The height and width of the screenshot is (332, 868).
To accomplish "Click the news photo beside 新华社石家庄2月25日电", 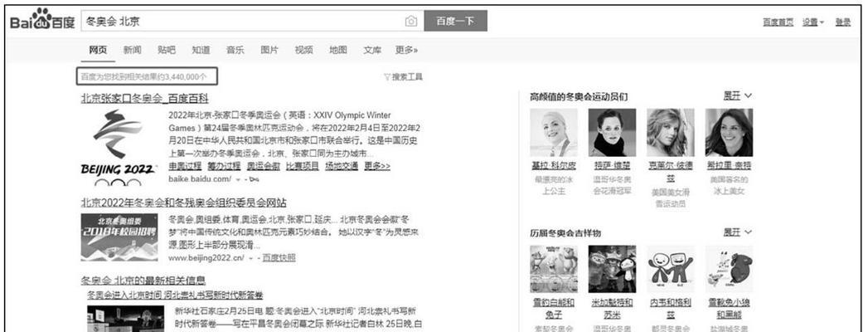I will point(126,318).
